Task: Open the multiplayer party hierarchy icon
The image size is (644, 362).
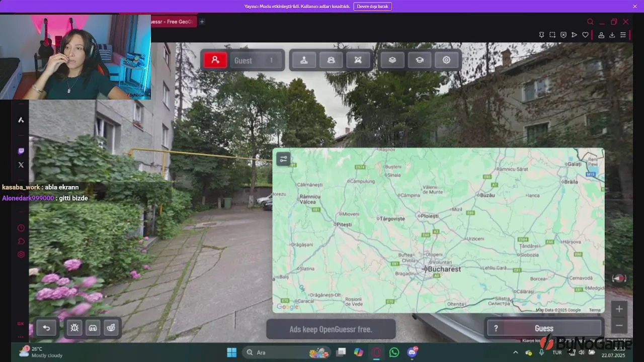Action: (x=304, y=60)
